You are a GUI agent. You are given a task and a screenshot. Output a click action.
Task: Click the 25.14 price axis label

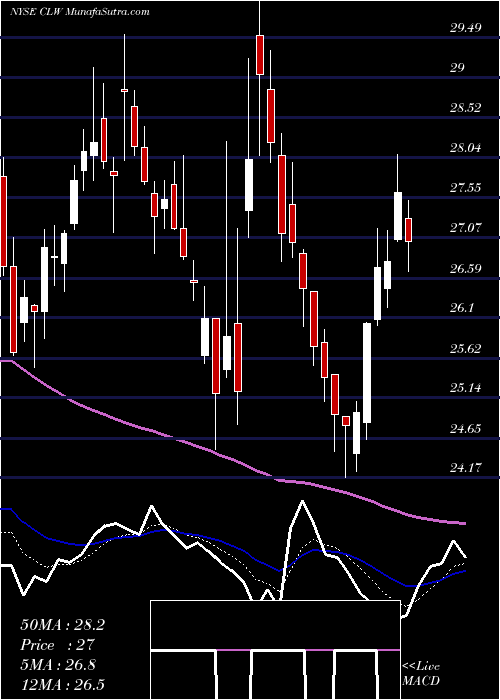(466, 388)
